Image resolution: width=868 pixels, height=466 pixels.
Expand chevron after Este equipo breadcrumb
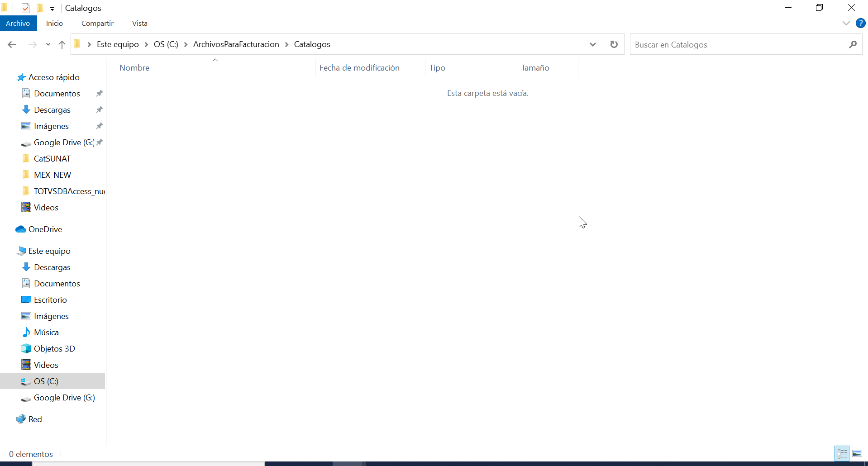pos(146,44)
